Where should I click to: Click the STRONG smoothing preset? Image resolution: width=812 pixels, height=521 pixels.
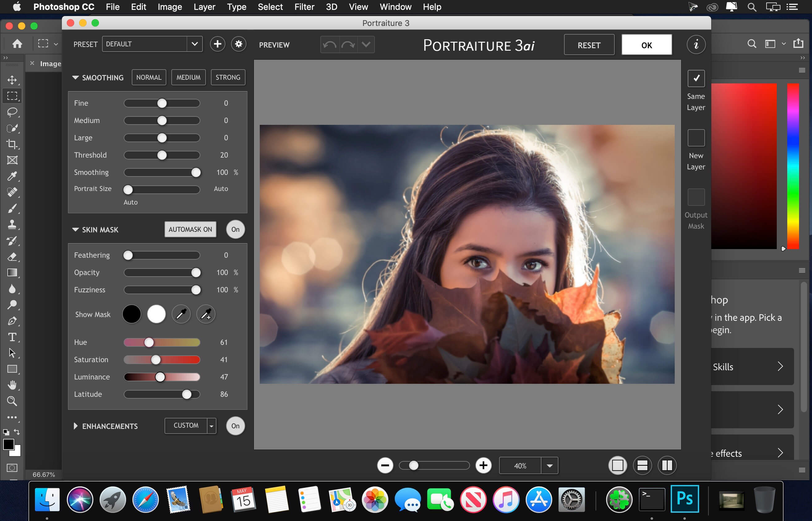click(x=227, y=77)
